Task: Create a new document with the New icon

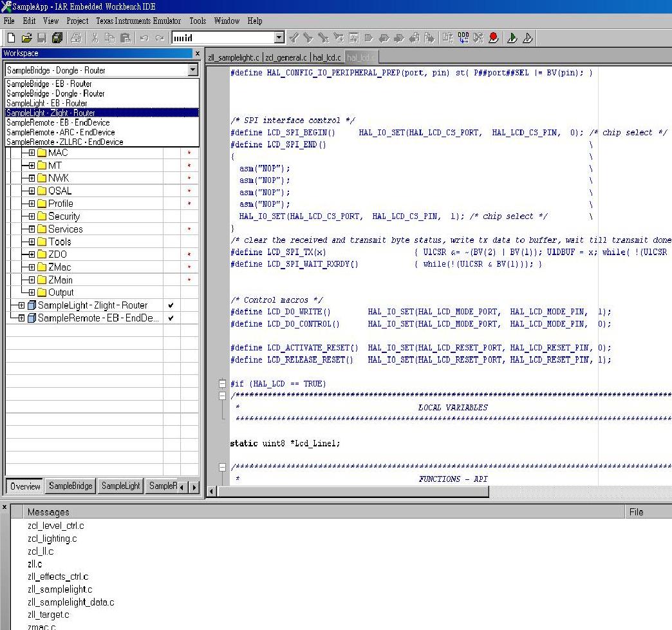Action: (x=11, y=38)
